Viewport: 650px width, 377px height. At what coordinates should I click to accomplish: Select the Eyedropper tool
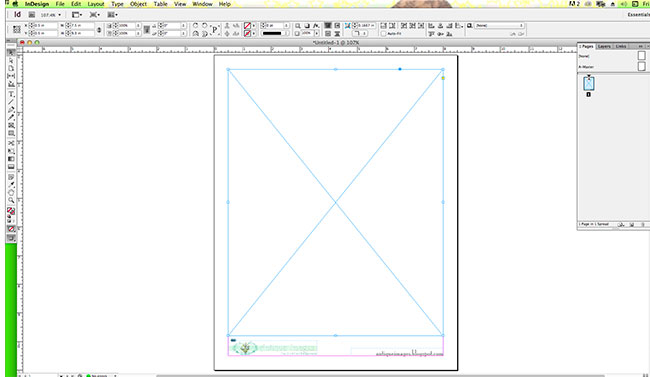tap(11, 185)
